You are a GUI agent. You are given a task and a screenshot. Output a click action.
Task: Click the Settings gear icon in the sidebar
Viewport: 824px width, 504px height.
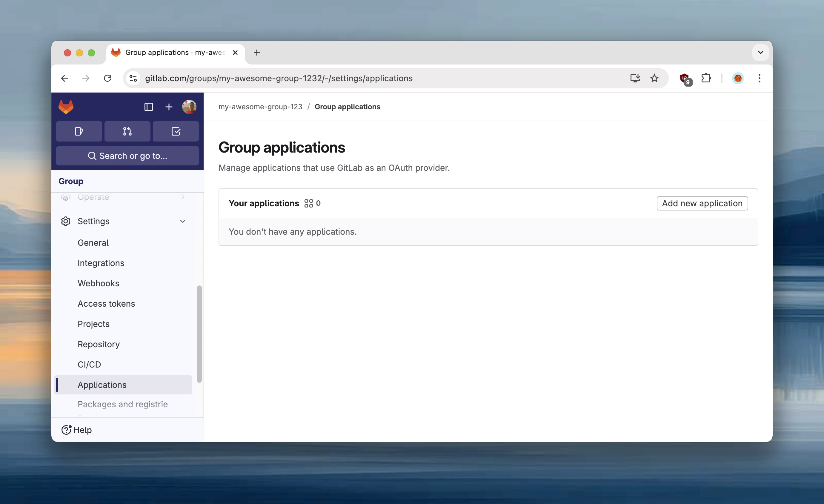tap(66, 222)
